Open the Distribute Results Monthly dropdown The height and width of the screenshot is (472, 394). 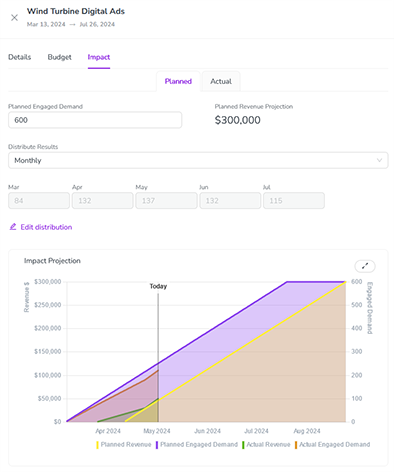[198, 160]
